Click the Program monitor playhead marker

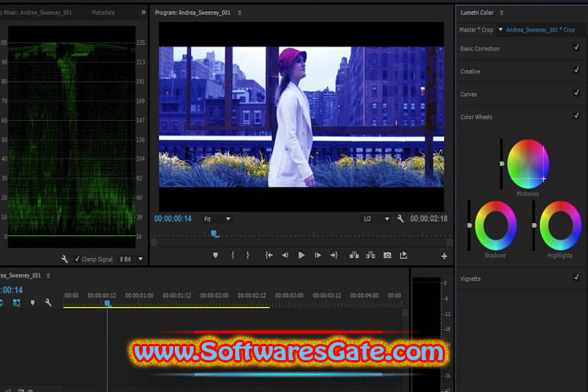[x=215, y=234]
